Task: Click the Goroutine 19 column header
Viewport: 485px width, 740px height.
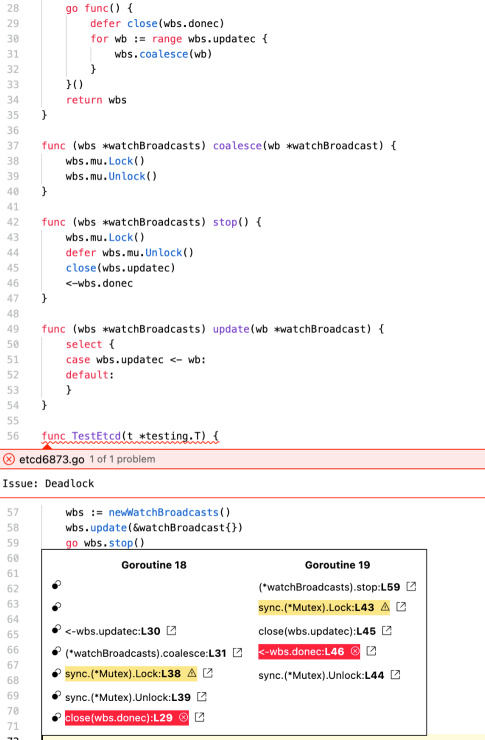Action: point(337,565)
